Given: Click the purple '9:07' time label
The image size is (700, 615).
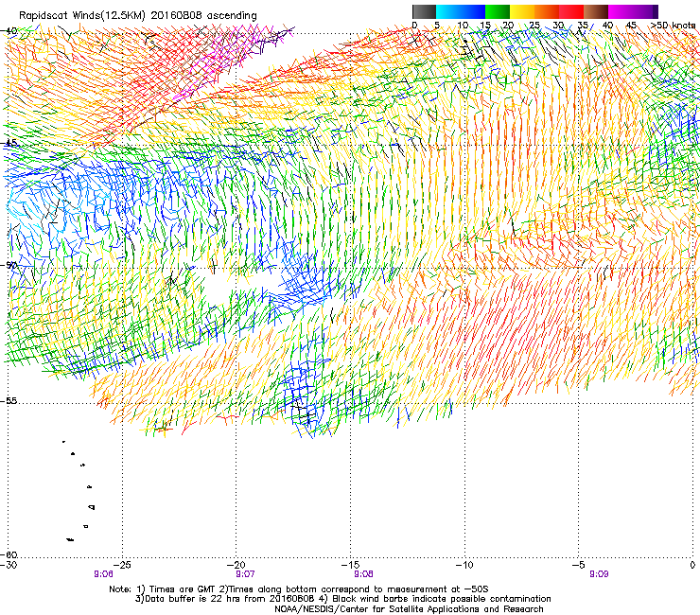Looking at the screenshot, I should 246,574.
